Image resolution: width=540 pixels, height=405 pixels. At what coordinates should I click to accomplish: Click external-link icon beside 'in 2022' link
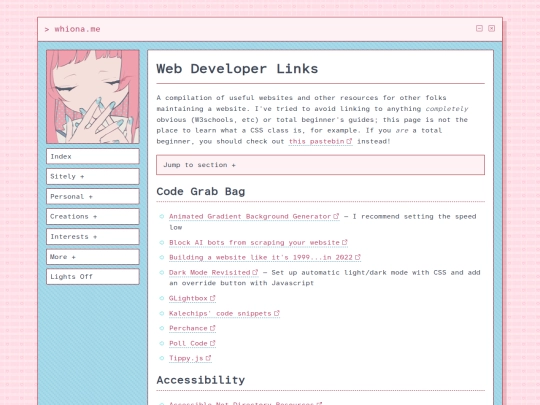357,257
